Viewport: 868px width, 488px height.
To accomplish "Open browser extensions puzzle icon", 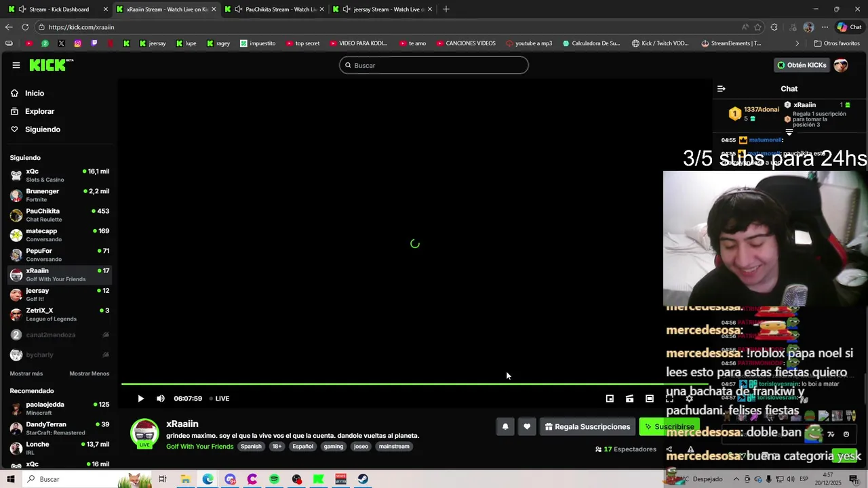I will coord(774,27).
